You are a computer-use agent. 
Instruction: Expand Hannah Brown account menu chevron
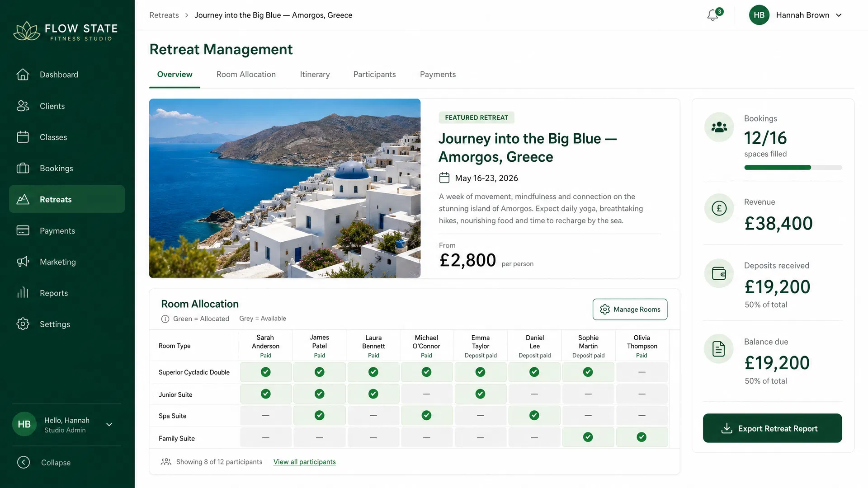click(x=839, y=15)
